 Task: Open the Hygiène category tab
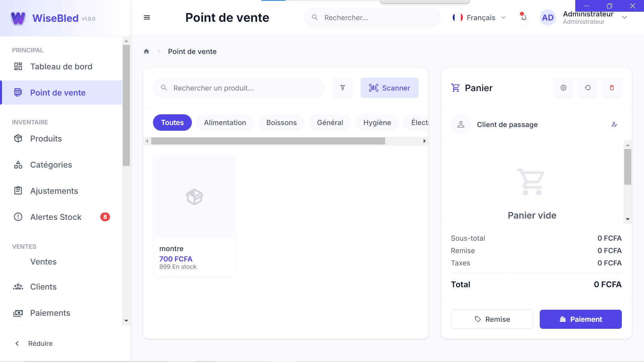coord(377,122)
